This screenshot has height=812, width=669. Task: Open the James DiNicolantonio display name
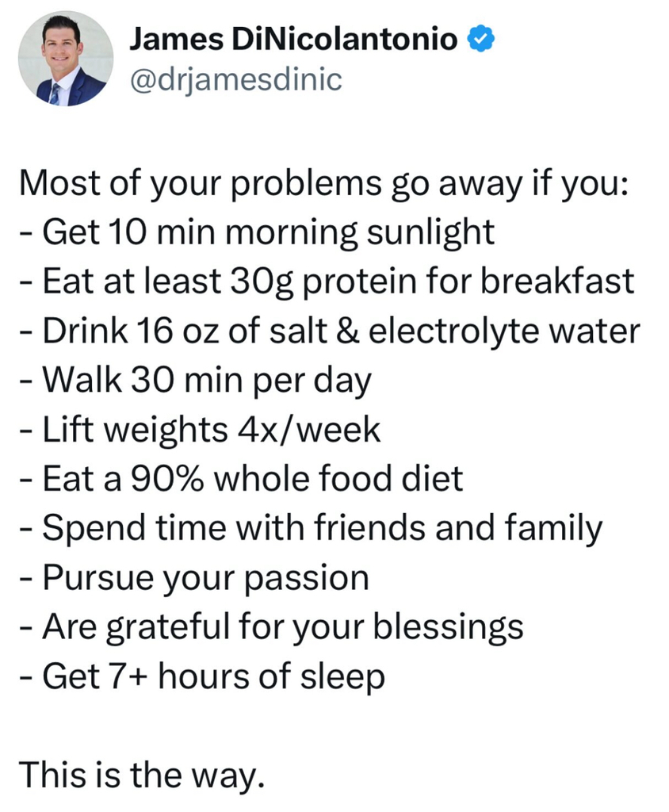click(x=292, y=39)
